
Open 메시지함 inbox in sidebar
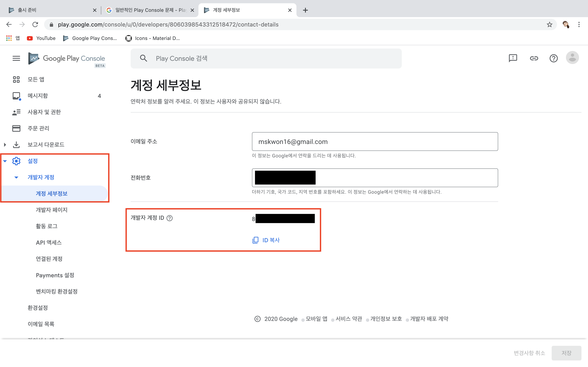[38, 96]
